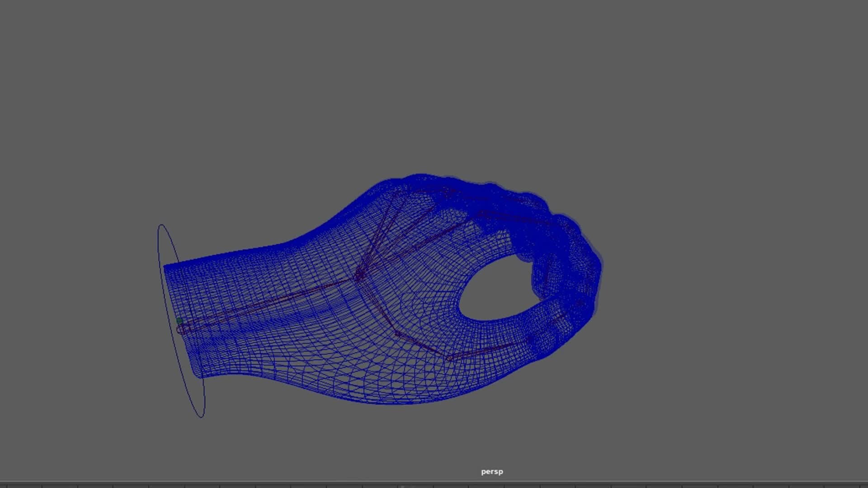This screenshot has width=868, height=488.
Task: Click the timeline strip at the bottom
Action: (x=434, y=485)
